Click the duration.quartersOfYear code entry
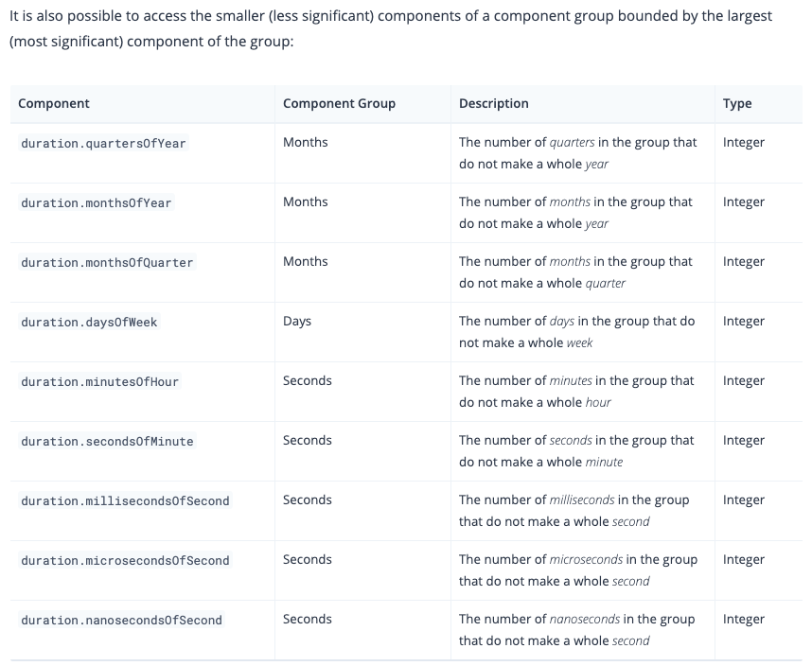Image resolution: width=812 pixels, height=666 pixels. 103,144
